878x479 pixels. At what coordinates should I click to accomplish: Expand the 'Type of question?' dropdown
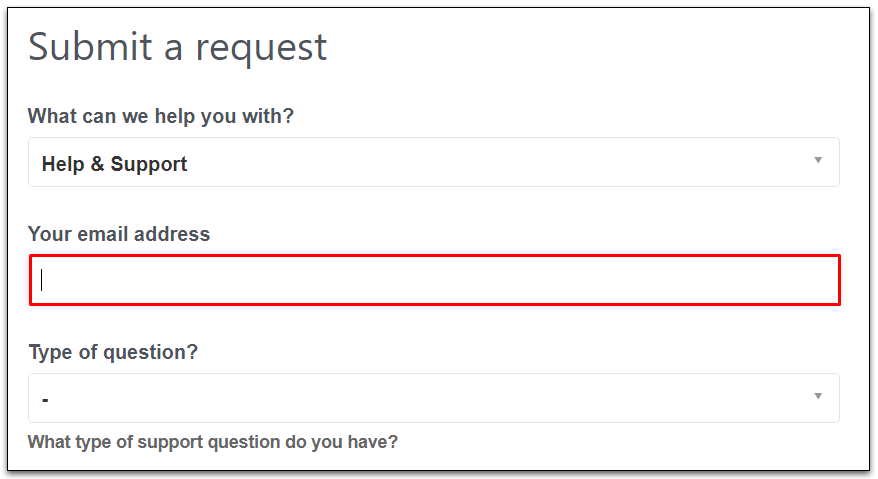433,398
